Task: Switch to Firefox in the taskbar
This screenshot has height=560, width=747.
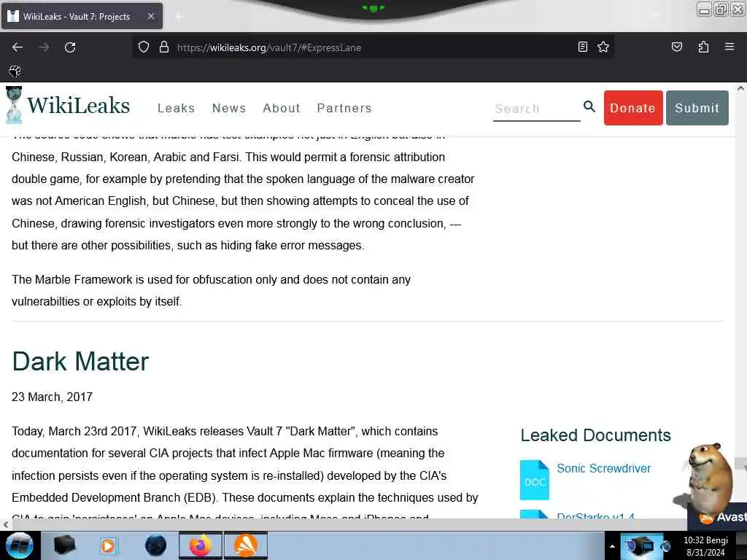Action: click(x=201, y=545)
